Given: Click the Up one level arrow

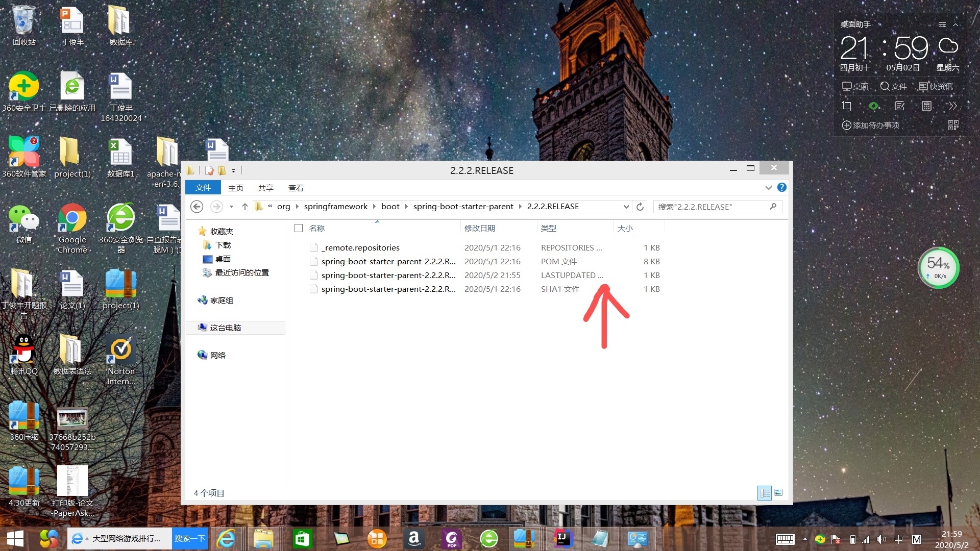Looking at the screenshot, I should tap(245, 207).
